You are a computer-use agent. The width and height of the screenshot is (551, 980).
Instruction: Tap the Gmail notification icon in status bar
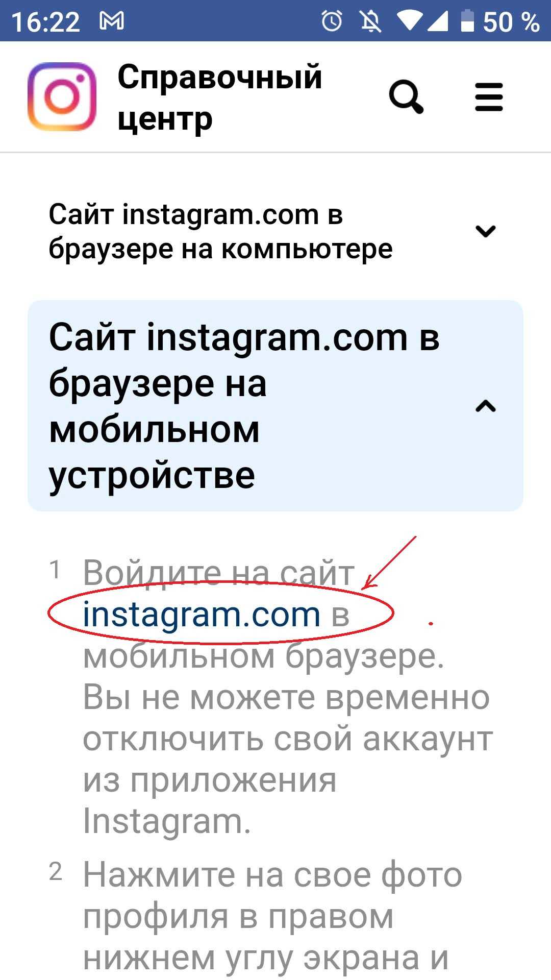[112, 21]
